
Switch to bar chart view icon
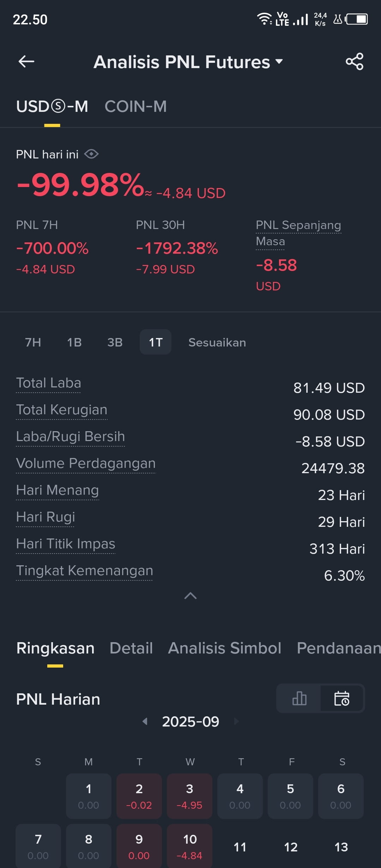(299, 698)
